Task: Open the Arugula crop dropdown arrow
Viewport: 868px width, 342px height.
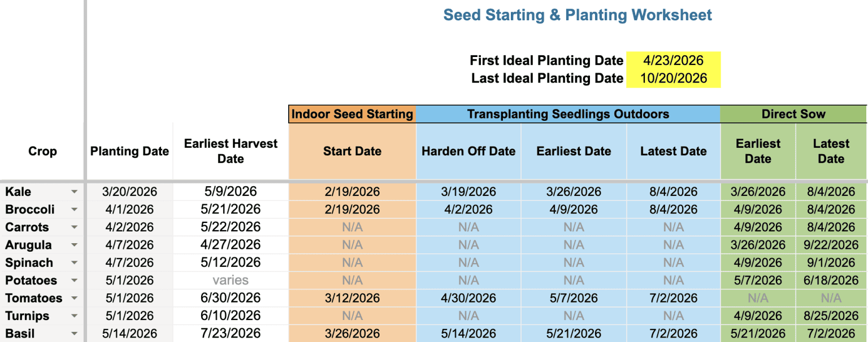Action: tap(74, 245)
